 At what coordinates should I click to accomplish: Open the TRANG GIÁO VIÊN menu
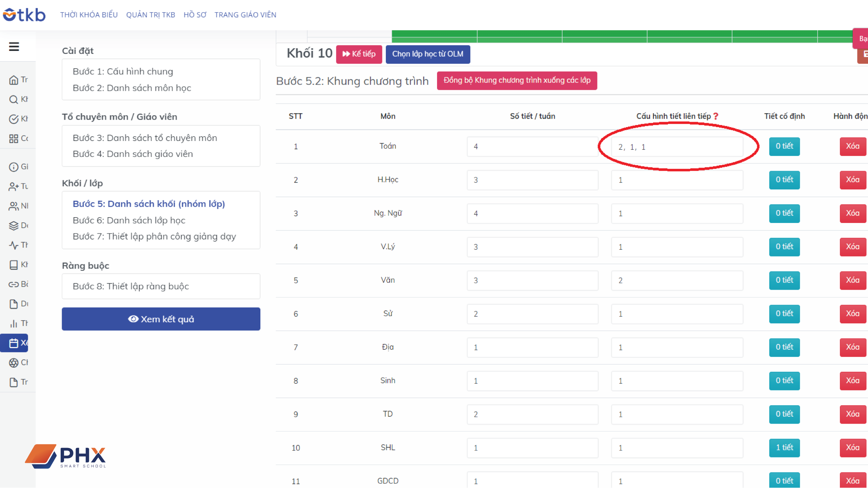pos(245,15)
